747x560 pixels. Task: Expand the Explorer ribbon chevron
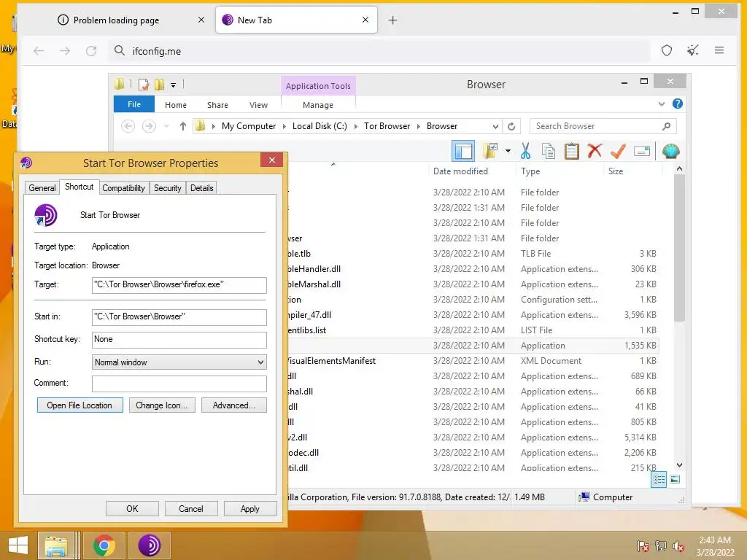point(661,104)
